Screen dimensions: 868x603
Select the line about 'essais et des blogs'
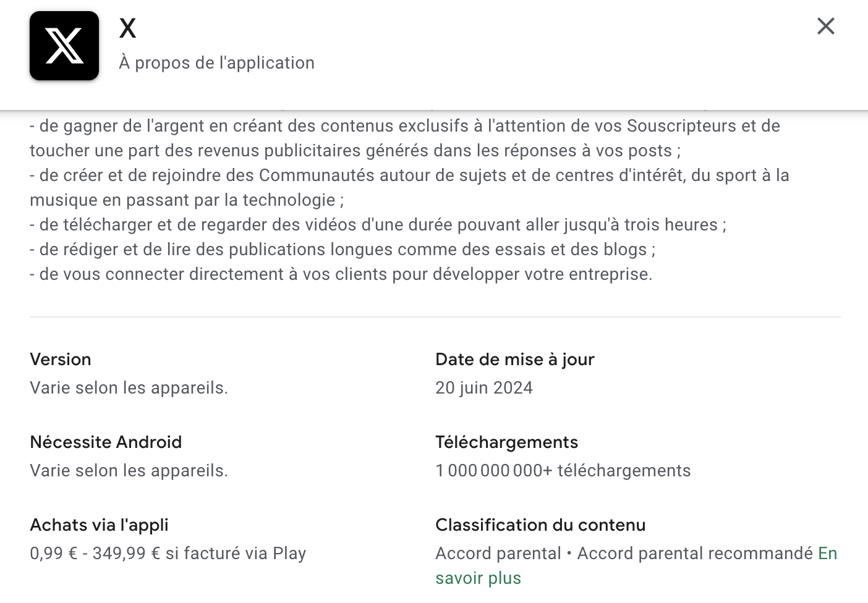343,250
